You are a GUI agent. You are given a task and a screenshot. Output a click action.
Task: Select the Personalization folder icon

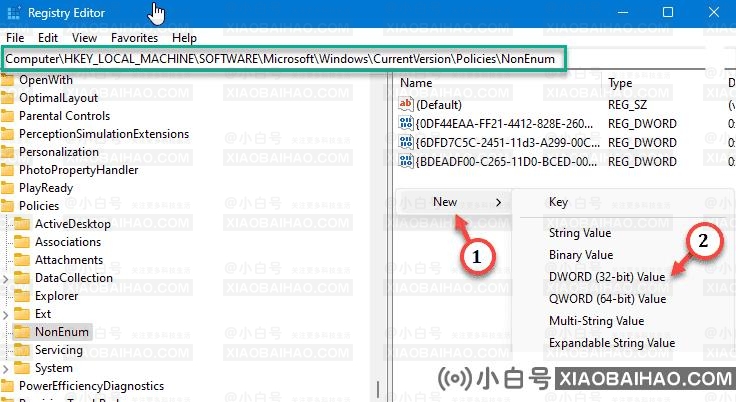click(x=8, y=152)
